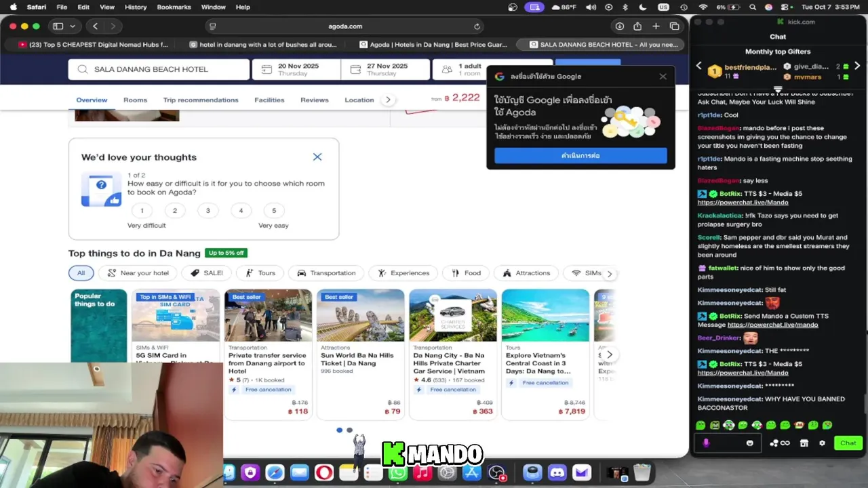Expand more Agoda section tabs chevron
Image resolution: width=868 pixels, height=488 pixels.
click(388, 100)
